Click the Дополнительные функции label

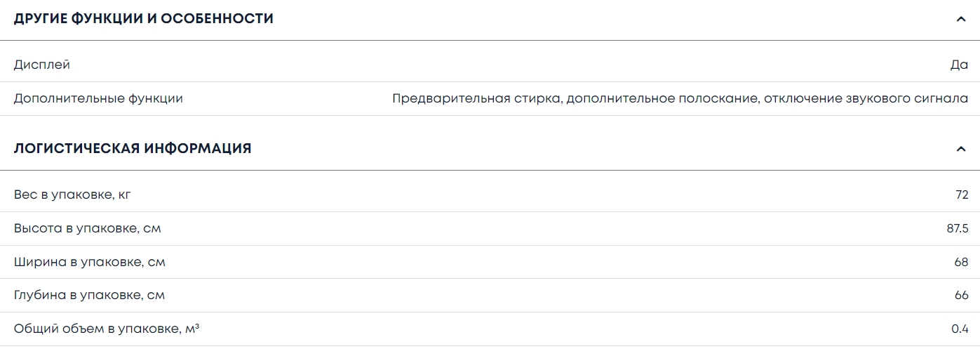point(98,98)
